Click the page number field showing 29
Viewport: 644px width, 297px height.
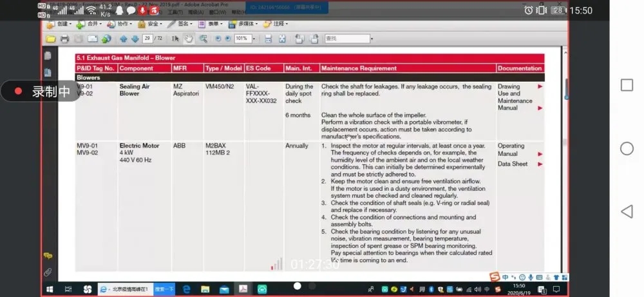[x=147, y=39]
